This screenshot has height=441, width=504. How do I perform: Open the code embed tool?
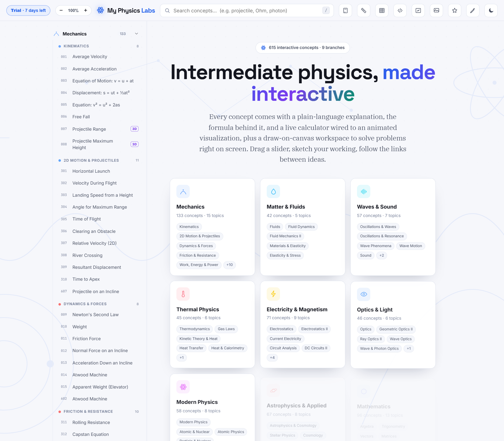(x=400, y=10)
